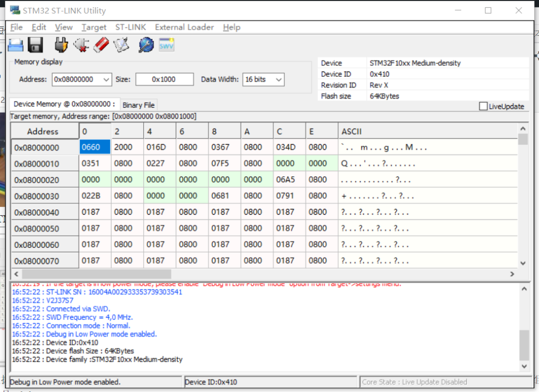Click the log panel scrollbar thumb
539x392 pixels.
524,345
